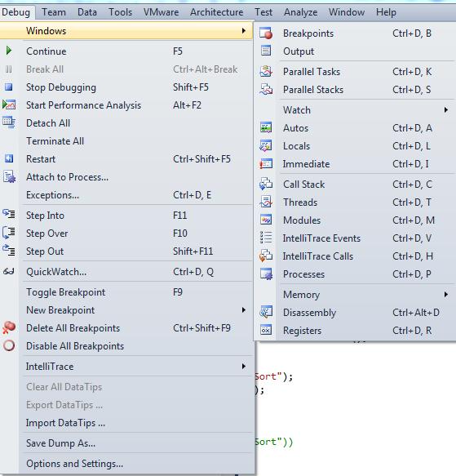Open the Tools menu
456x476 pixels.
tap(121, 12)
